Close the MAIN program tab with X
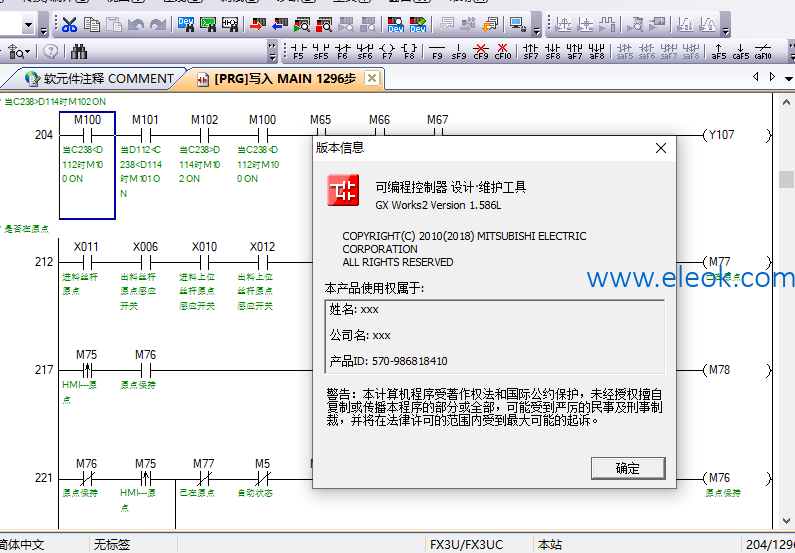This screenshot has width=795, height=553. [x=372, y=78]
